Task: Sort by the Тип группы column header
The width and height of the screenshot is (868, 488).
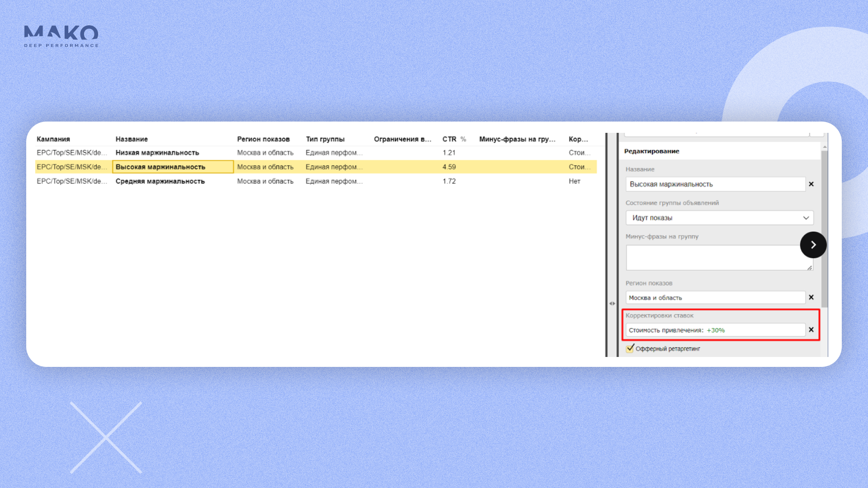Action: tap(325, 139)
